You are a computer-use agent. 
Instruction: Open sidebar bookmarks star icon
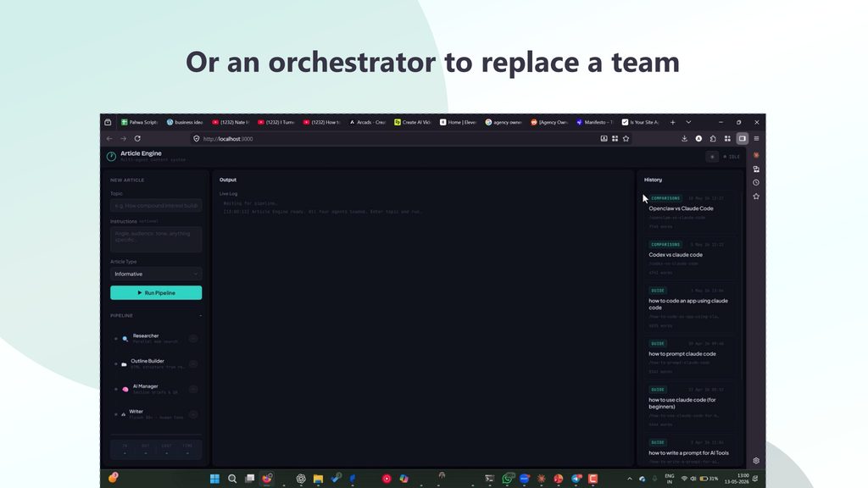[756, 197]
